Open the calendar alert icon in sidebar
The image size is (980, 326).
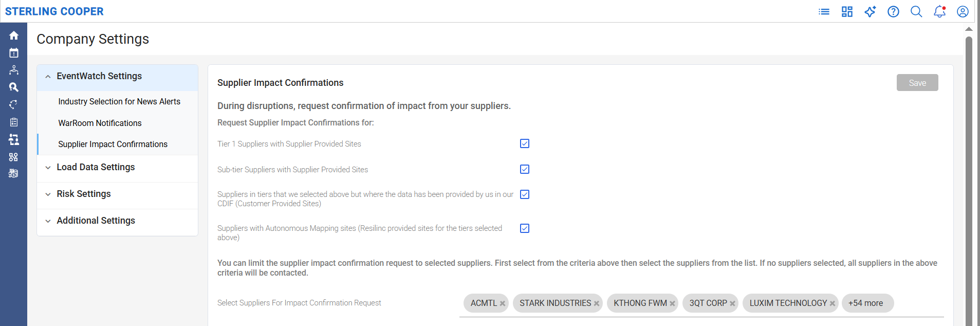[x=14, y=53]
